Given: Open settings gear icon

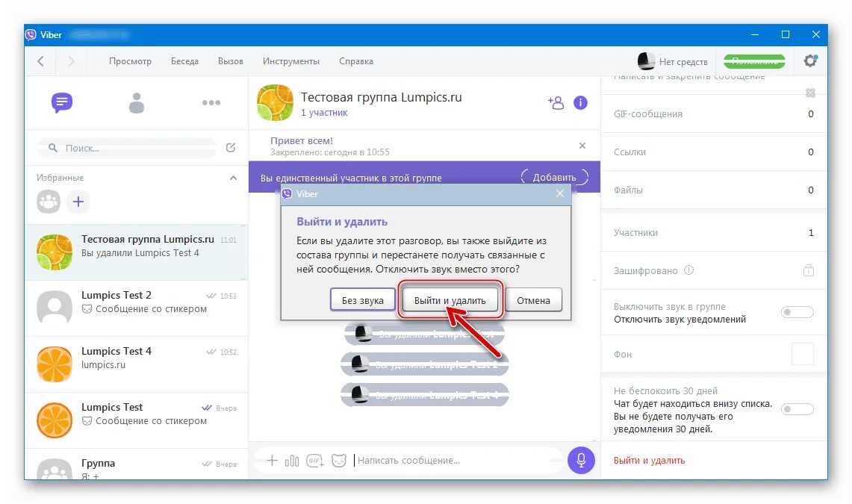Looking at the screenshot, I should [810, 60].
